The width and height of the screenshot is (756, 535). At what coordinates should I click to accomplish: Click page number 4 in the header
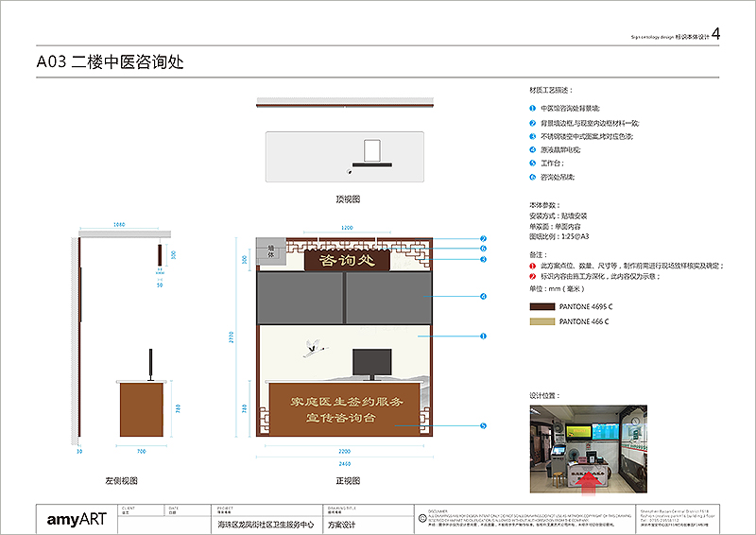point(716,34)
